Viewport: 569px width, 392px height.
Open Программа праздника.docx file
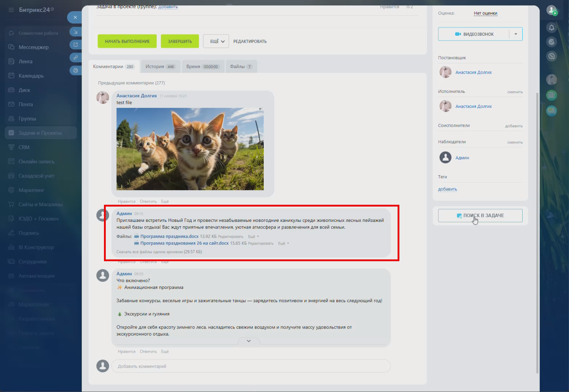point(169,236)
